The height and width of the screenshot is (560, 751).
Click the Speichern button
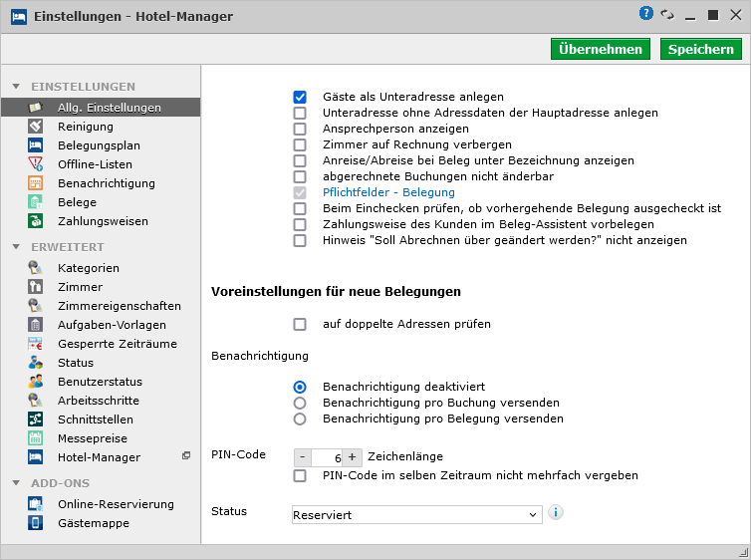tap(701, 49)
